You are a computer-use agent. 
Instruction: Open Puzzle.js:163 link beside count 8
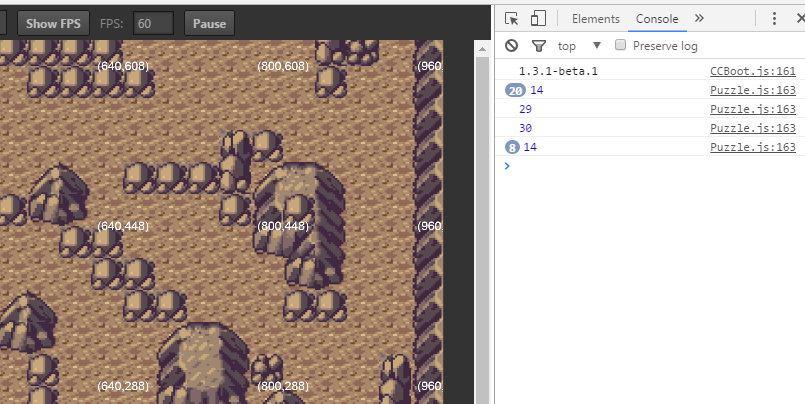pyautogui.click(x=753, y=147)
